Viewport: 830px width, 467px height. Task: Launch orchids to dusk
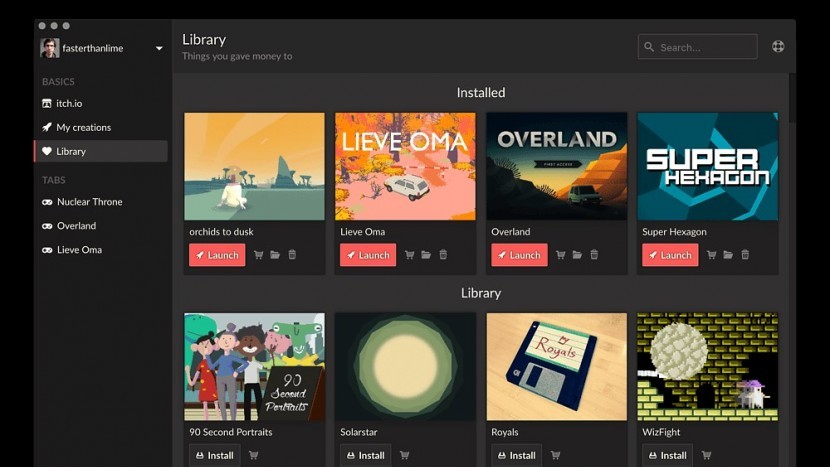pos(217,255)
